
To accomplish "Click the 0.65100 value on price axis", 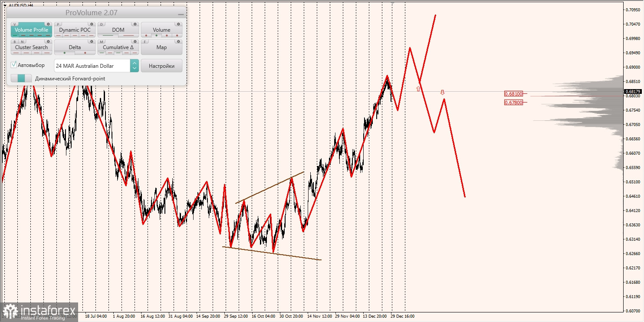I will [x=632, y=182].
